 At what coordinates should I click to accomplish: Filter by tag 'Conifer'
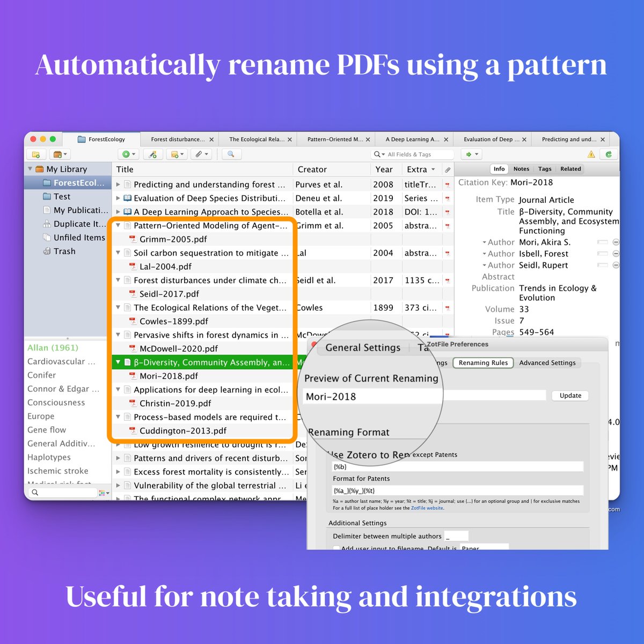(x=42, y=375)
